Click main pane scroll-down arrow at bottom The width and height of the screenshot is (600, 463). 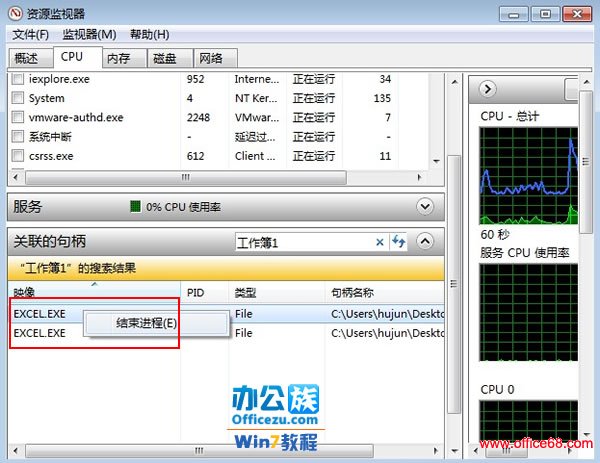(454, 451)
